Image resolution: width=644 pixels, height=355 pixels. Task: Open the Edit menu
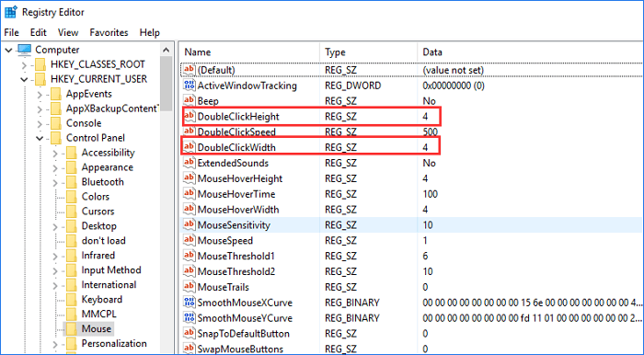point(39,32)
